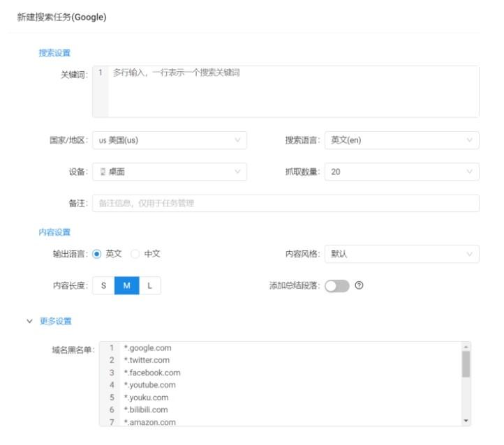The height and width of the screenshot is (445, 504).
Task: Click the *.youtube.com blacklist line
Action: [x=150, y=385]
